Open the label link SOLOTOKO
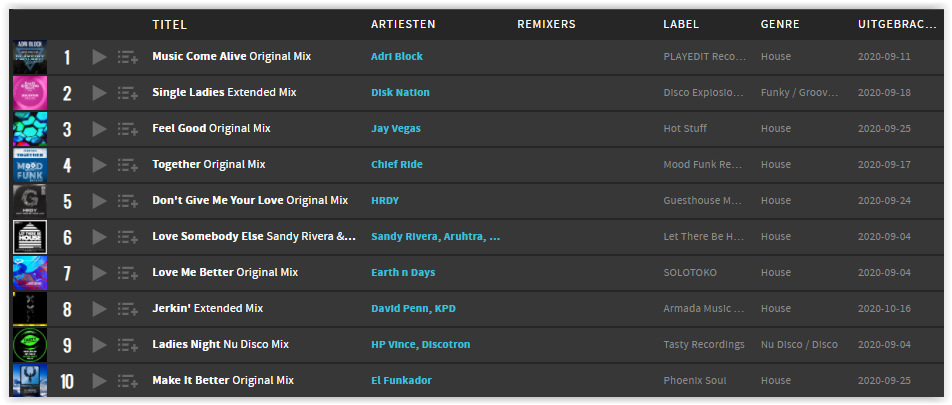This screenshot has height=405, width=952. point(690,273)
